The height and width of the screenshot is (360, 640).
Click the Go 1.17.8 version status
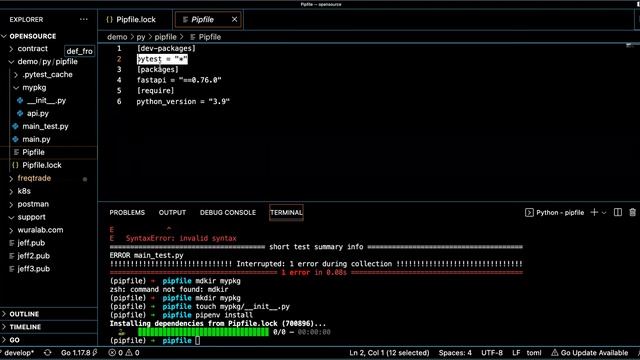pyautogui.click(x=79, y=353)
